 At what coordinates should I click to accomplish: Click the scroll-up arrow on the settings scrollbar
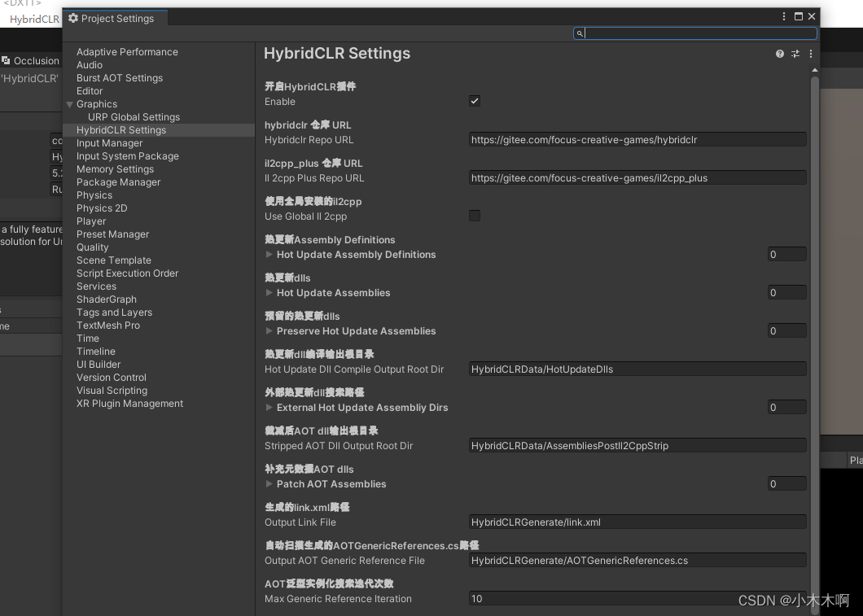814,69
